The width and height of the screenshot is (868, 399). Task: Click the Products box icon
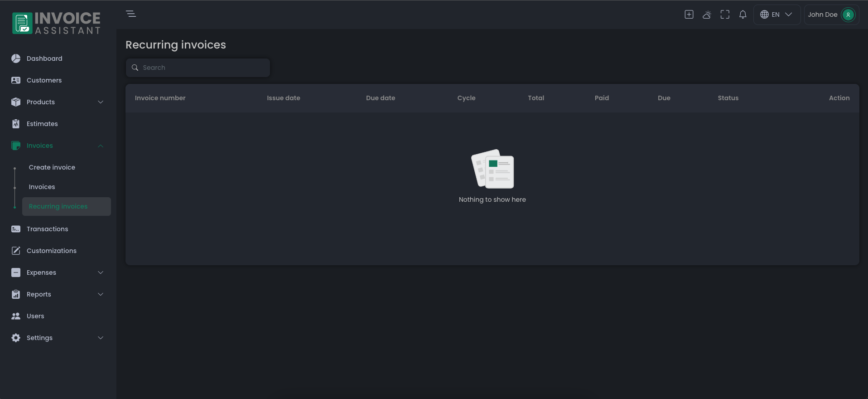coord(16,102)
